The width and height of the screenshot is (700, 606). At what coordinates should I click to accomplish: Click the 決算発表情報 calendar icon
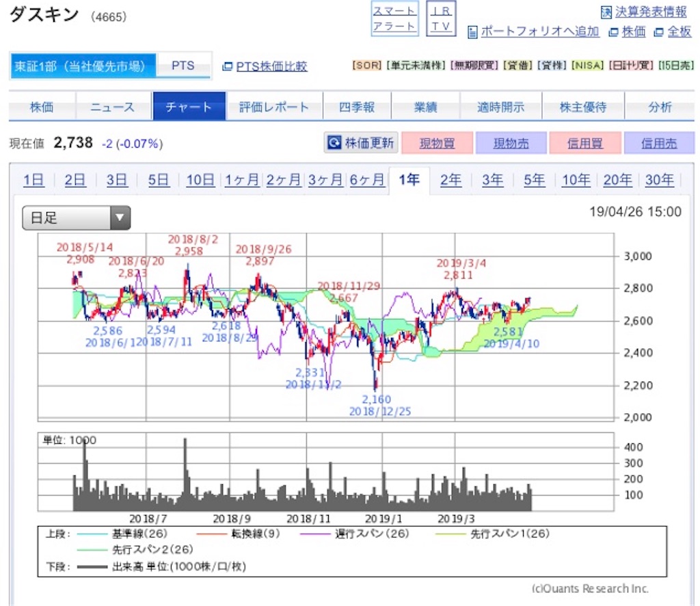[606, 12]
